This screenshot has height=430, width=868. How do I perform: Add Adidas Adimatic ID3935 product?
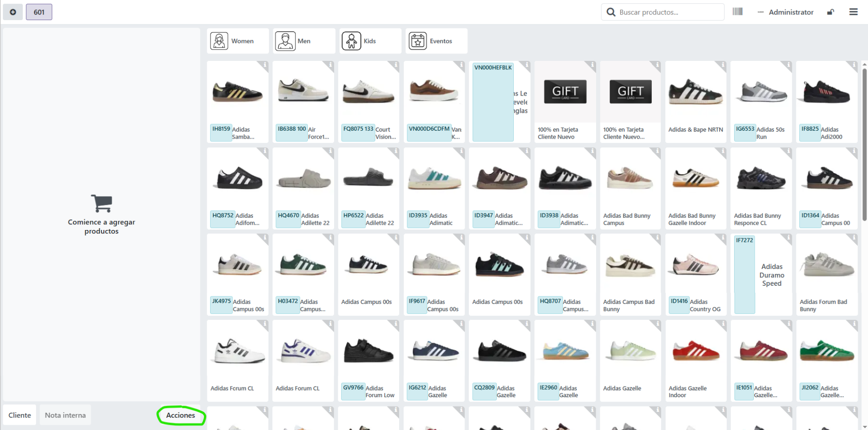click(x=434, y=188)
